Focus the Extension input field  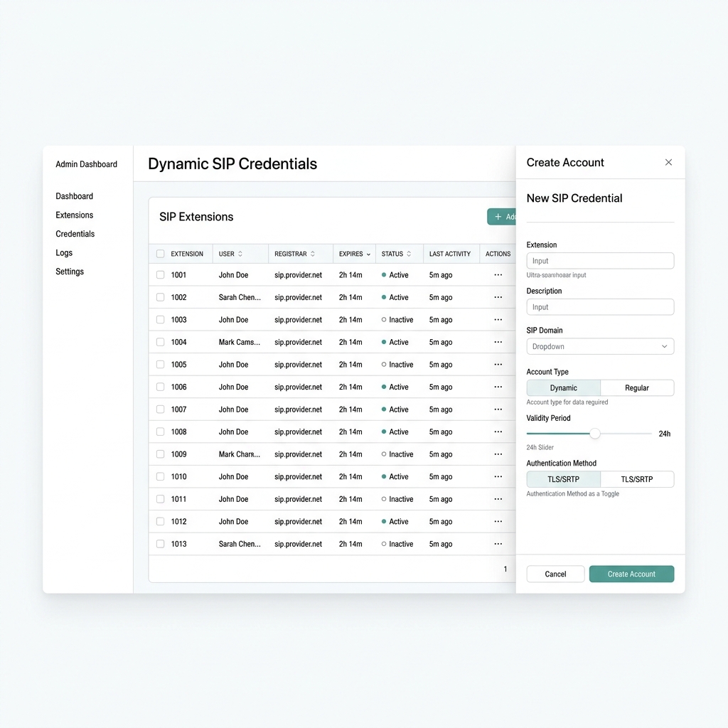tap(600, 260)
